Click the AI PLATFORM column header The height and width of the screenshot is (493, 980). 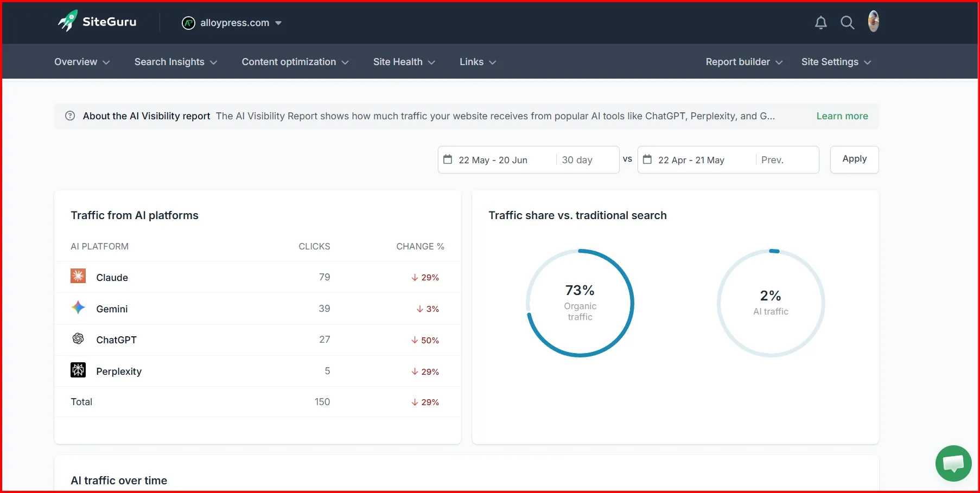coord(100,246)
